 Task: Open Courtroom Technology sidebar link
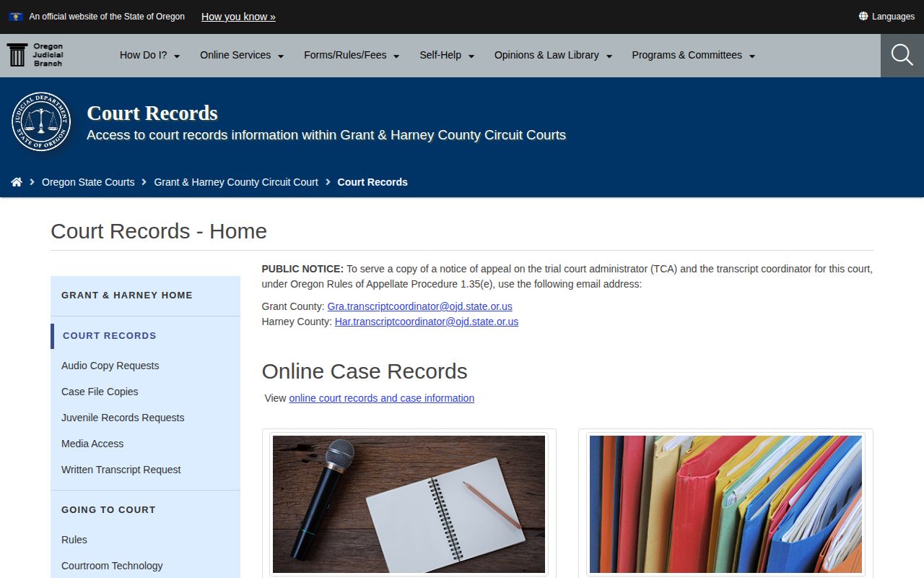[112, 566]
